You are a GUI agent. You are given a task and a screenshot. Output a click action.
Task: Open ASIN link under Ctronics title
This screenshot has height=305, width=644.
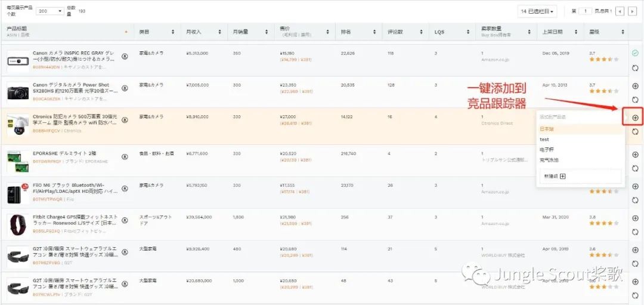pyautogui.click(x=47, y=131)
